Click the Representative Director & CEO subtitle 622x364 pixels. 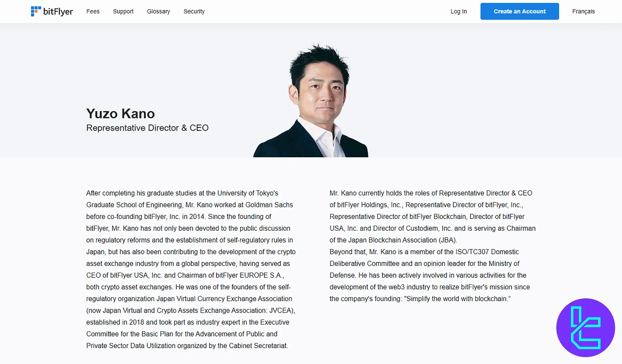(x=148, y=128)
